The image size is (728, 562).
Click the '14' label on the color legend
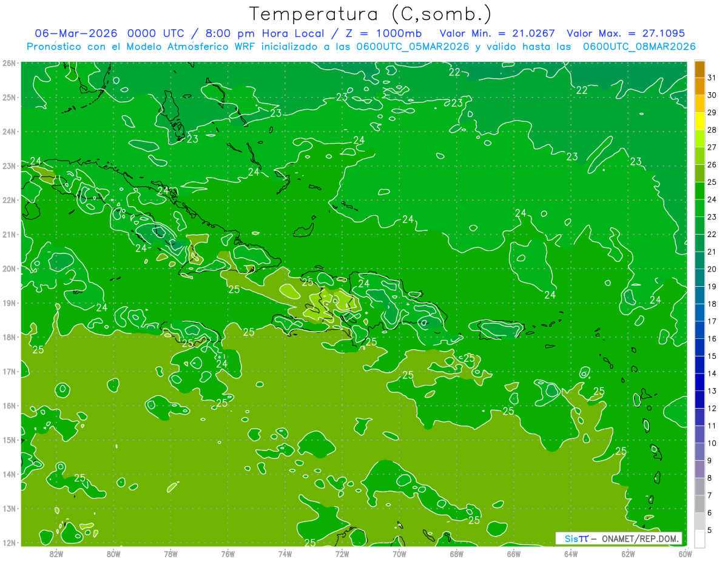[712, 373]
